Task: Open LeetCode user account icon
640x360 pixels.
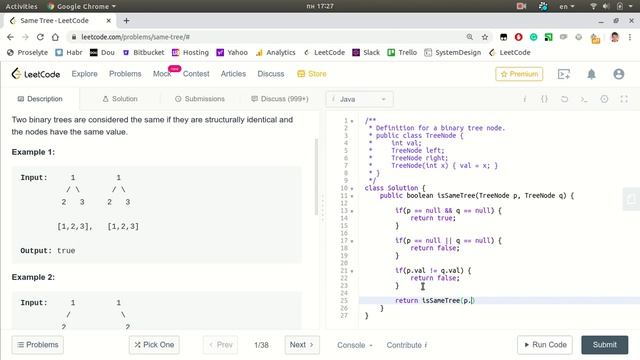Action: (619, 74)
